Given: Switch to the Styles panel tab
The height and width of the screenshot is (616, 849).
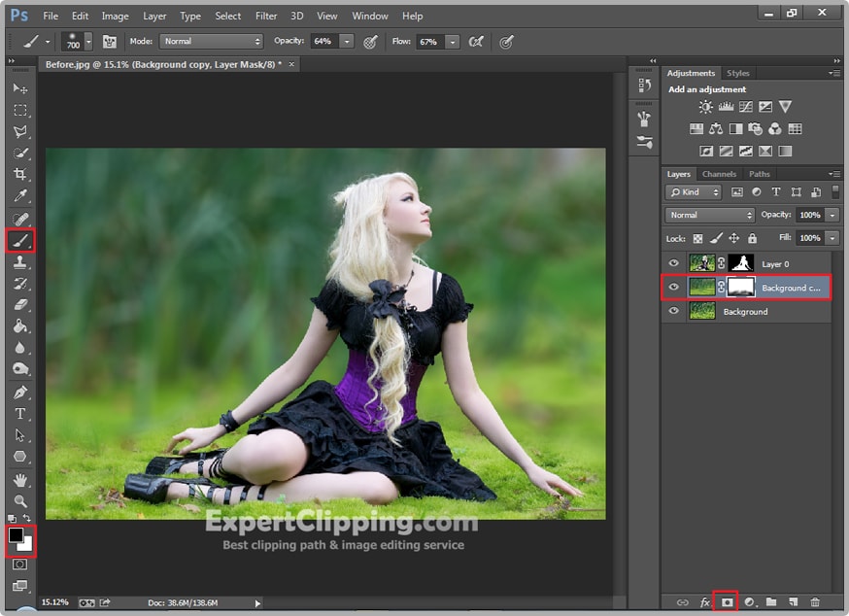Looking at the screenshot, I should 738,73.
